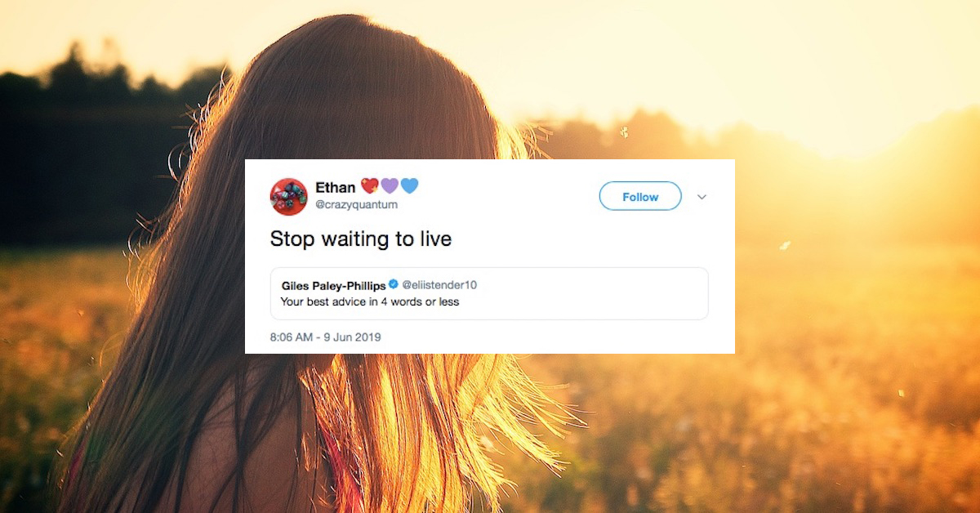Viewport: 980px width, 513px height.
Task: Open the Ethan display name link
Action: [x=336, y=187]
